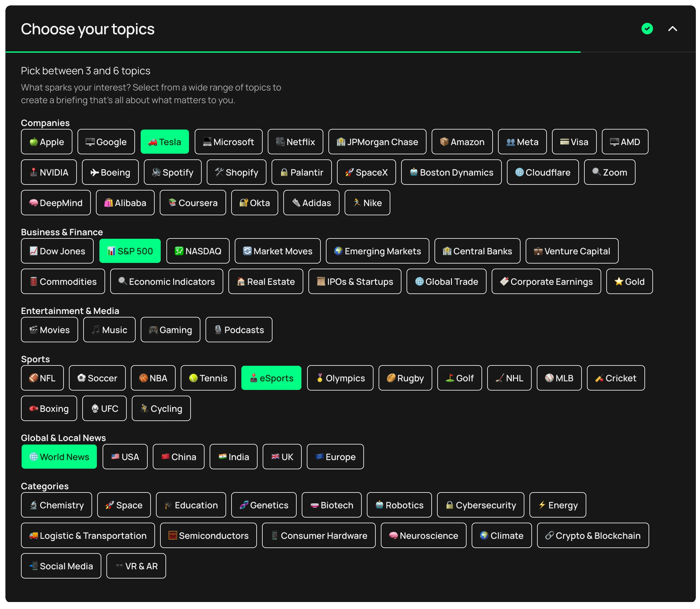Viewport: 700px width, 609px height.
Task: Deselect the S&P 500 topic
Action: [130, 251]
